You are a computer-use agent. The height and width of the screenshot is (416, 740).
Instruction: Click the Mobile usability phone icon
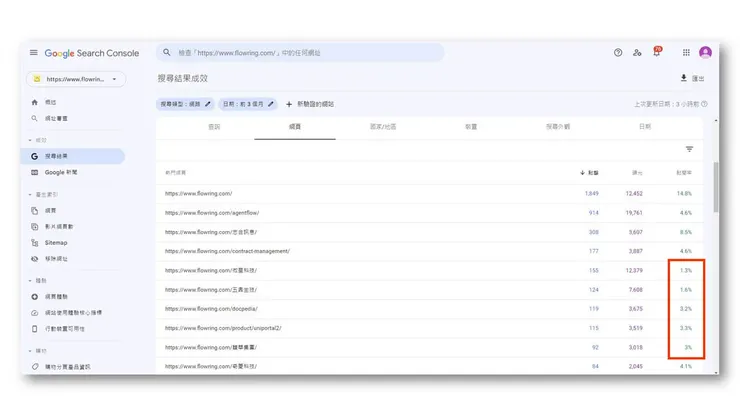click(x=34, y=329)
